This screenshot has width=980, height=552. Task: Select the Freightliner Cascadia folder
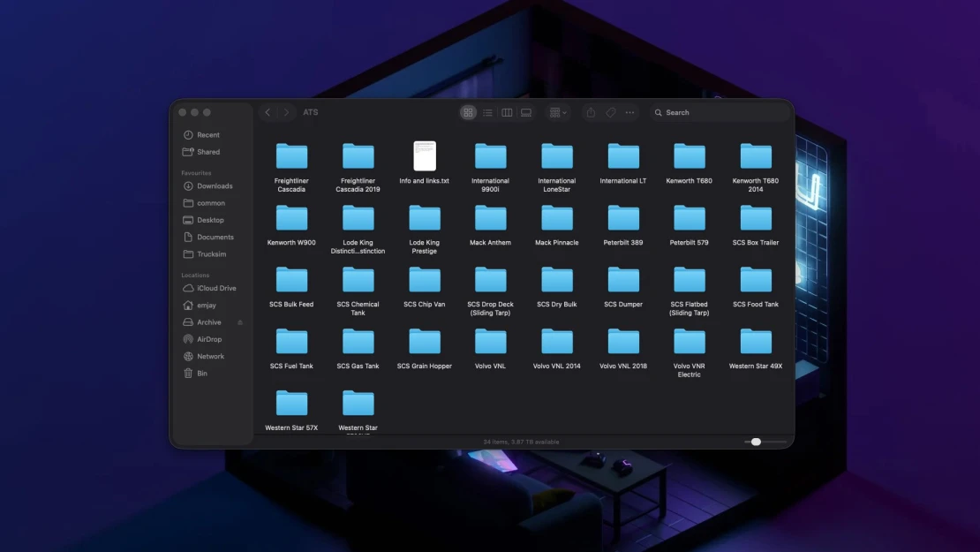point(292,156)
